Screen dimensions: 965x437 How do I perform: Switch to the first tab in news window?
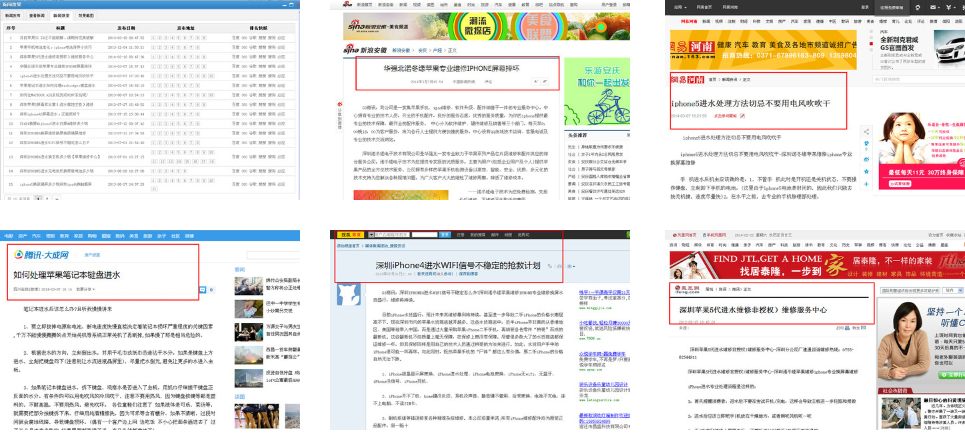13,15
